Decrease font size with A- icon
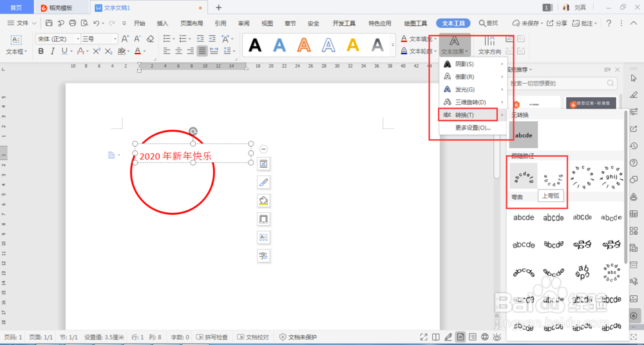 point(138,39)
